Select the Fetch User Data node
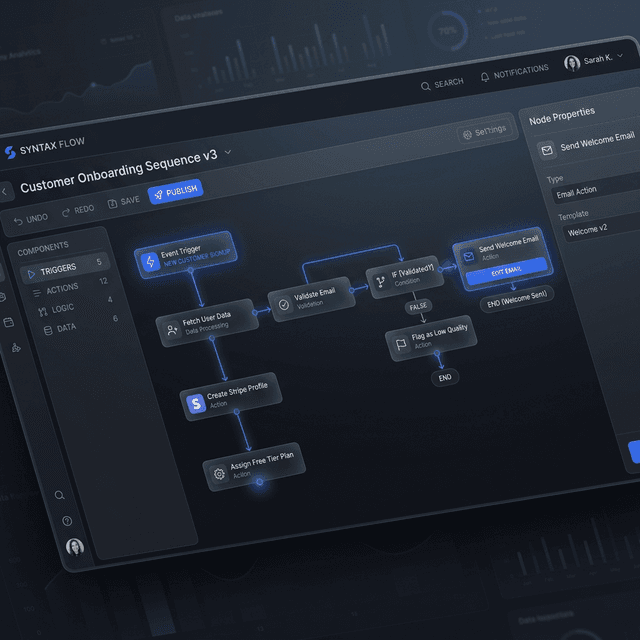640x640 pixels. point(207,323)
